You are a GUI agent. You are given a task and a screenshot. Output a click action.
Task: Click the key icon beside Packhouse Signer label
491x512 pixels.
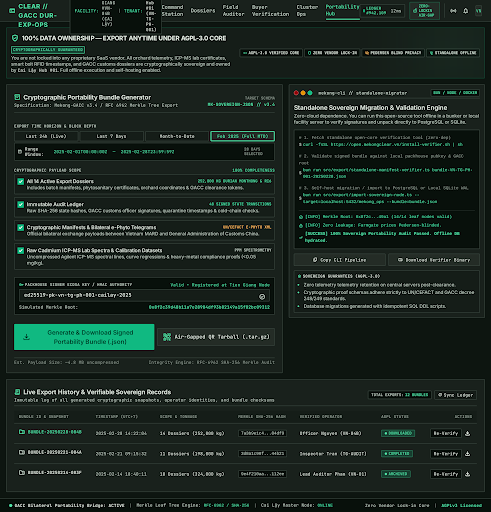(21, 284)
